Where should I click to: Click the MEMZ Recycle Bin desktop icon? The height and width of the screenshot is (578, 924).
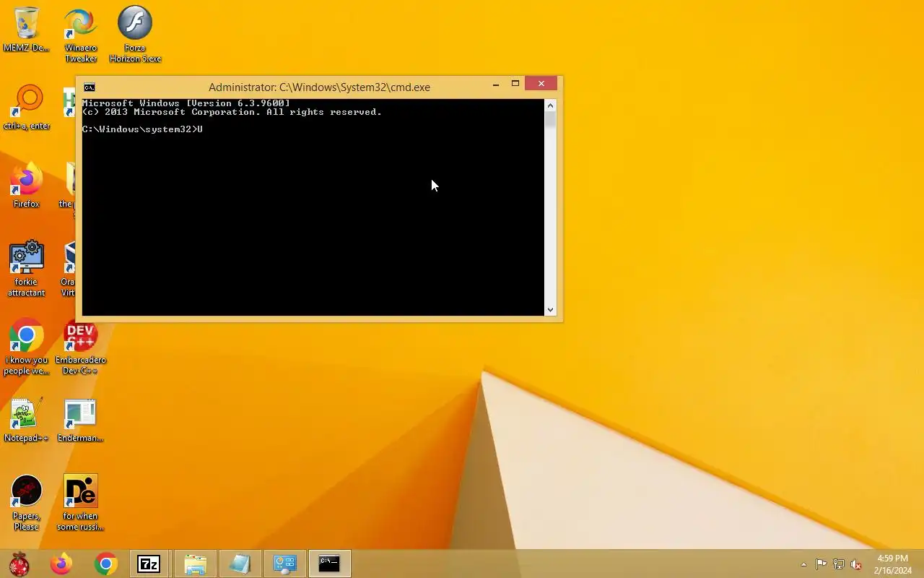point(27,30)
